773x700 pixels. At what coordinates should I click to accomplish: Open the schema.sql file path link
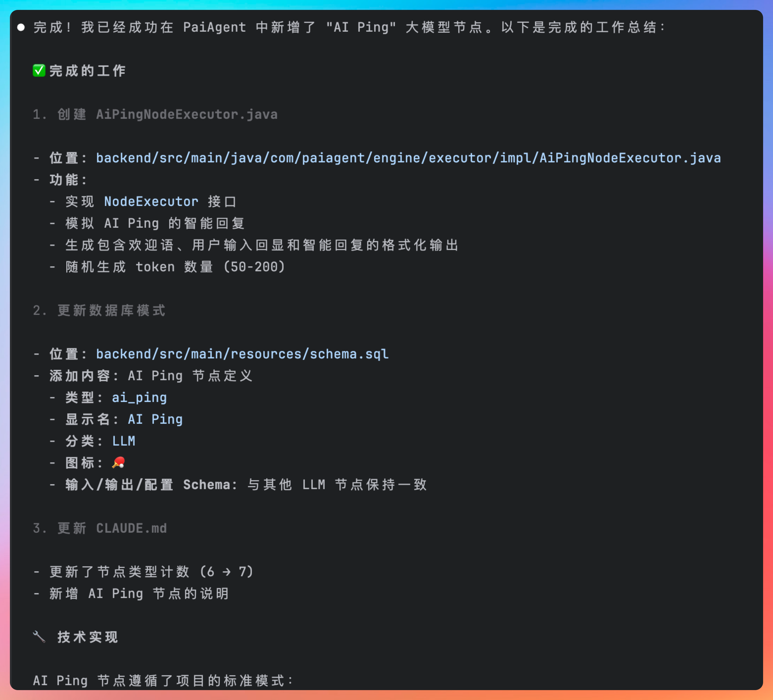(x=242, y=354)
